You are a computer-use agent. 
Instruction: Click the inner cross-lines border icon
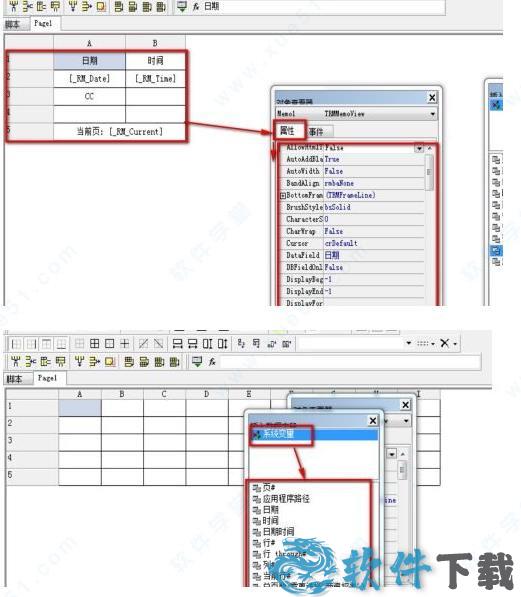125,344
